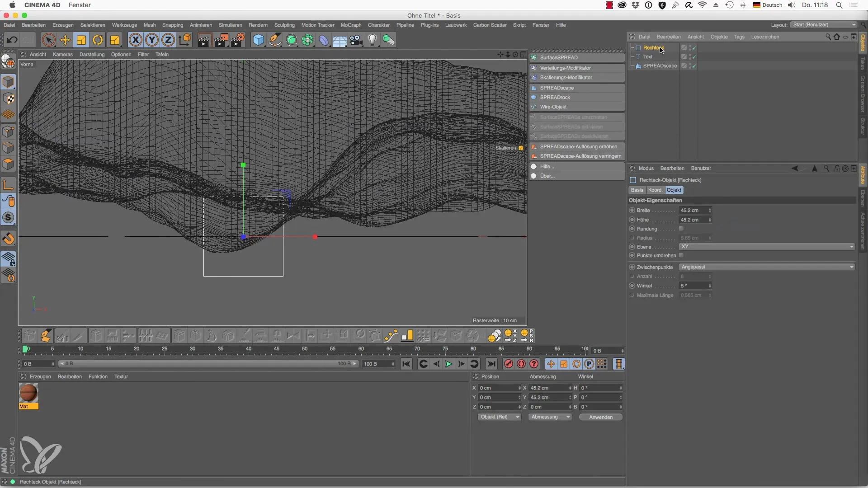Click the Undo arrow in top toolbar
The height and width of the screenshot is (488, 868).
(x=12, y=40)
